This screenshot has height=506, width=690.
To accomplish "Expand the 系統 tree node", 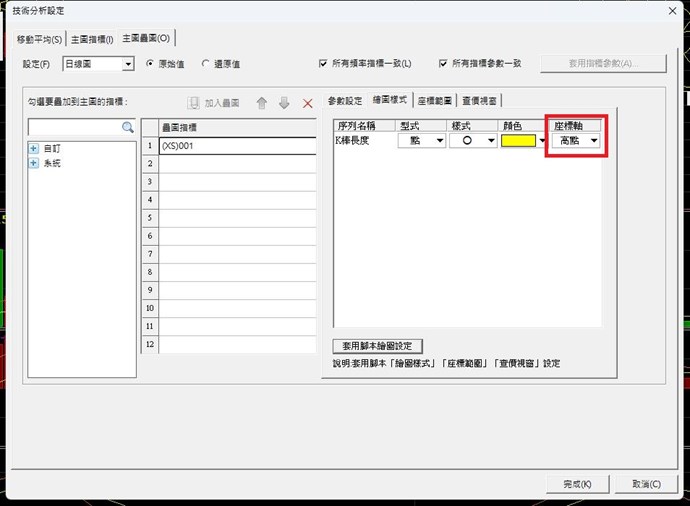I will 34,163.
